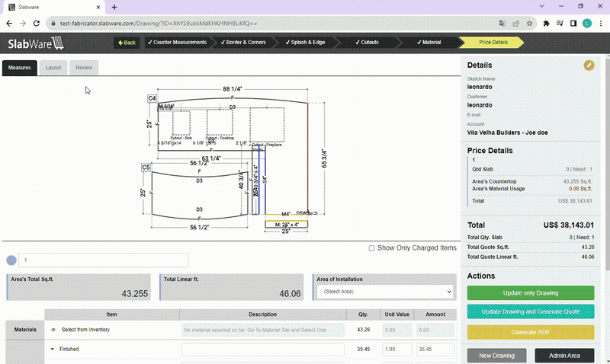Click the New Drawing button
The height and width of the screenshot is (364, 610).
[497, 356]
